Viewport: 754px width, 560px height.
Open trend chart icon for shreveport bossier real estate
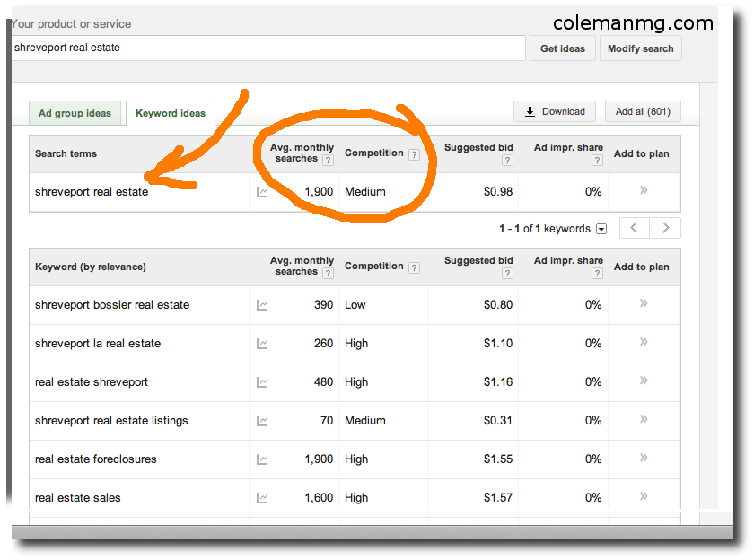click(x=262, y=305)
